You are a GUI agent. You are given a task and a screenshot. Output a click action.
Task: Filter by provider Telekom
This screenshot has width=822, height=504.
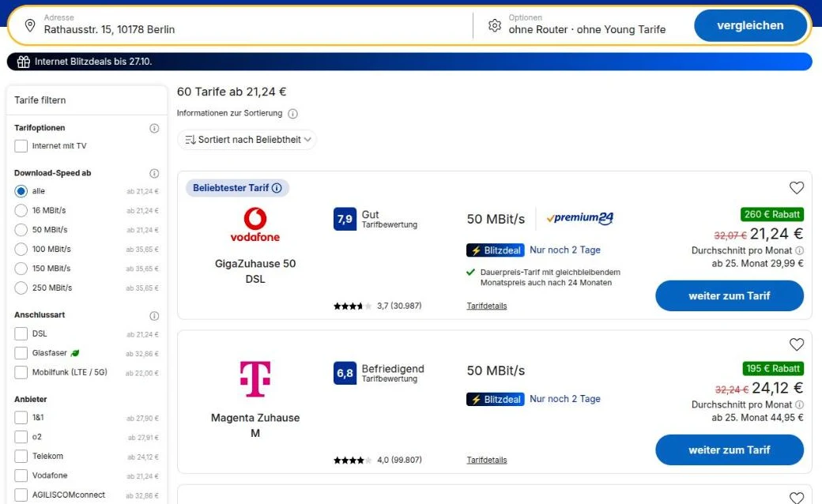(x=21, y=457)
